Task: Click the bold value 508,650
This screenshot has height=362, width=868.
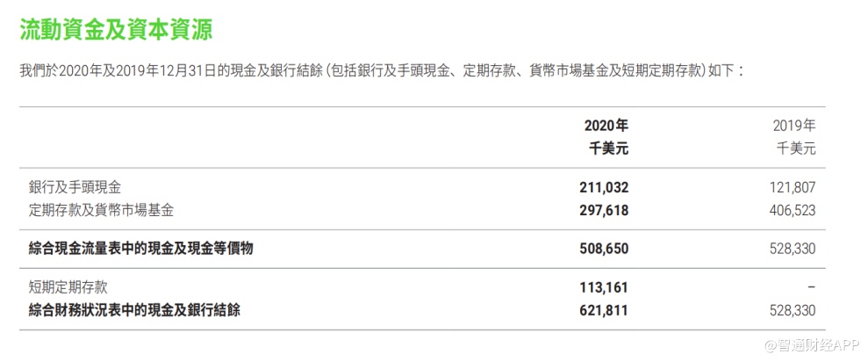Action: [x=606, y=249]
